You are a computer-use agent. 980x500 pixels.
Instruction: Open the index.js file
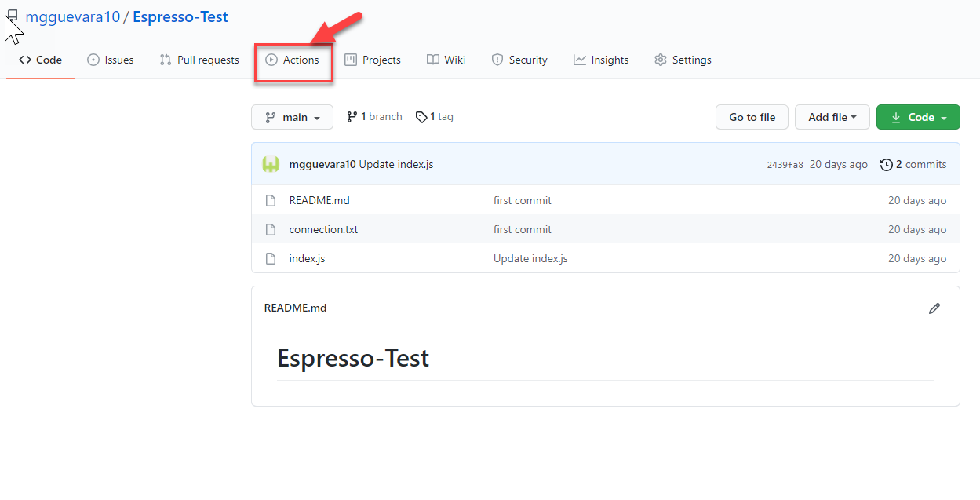[307, 258]
